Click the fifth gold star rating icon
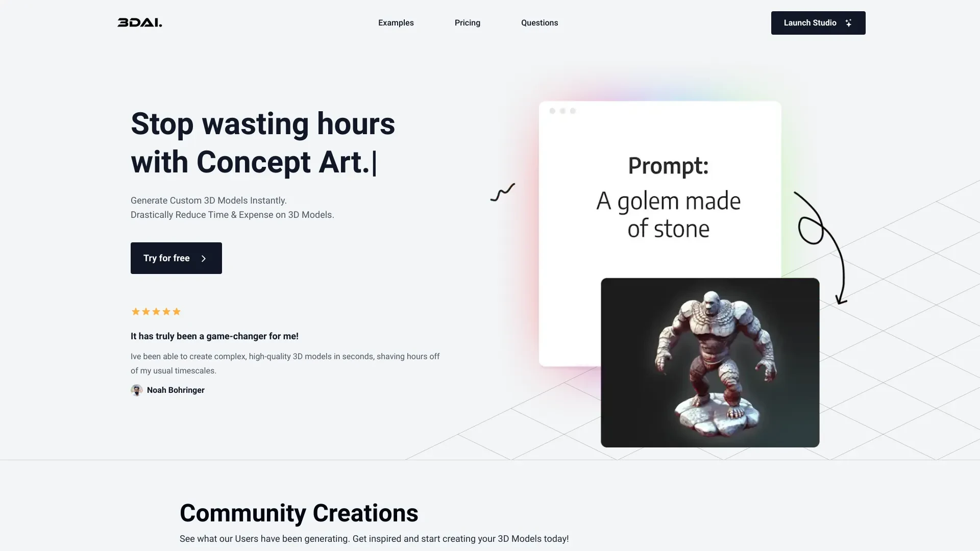Image resolution: width=980 pixels, height=551 pixels. click(176, 312)
